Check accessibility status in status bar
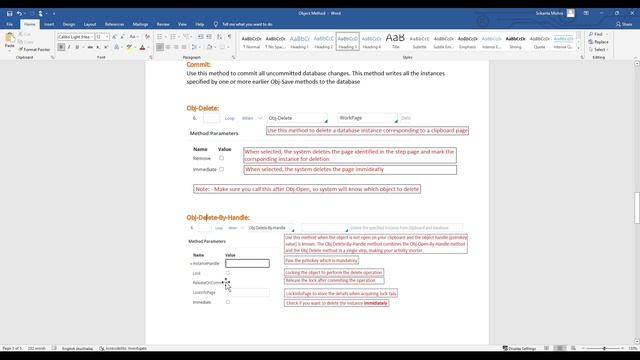 point(123,349)
